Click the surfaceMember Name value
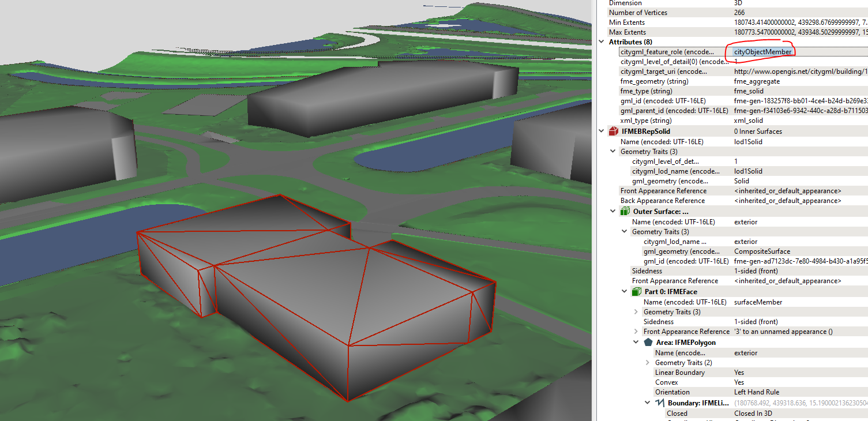The image size is (868, 421). point(758,302)
